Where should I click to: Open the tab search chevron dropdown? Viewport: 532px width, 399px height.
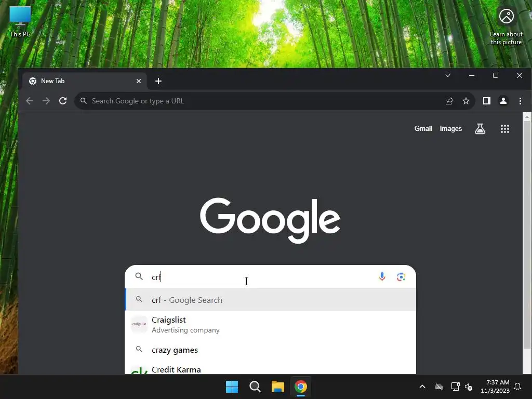tap(447, 75)
